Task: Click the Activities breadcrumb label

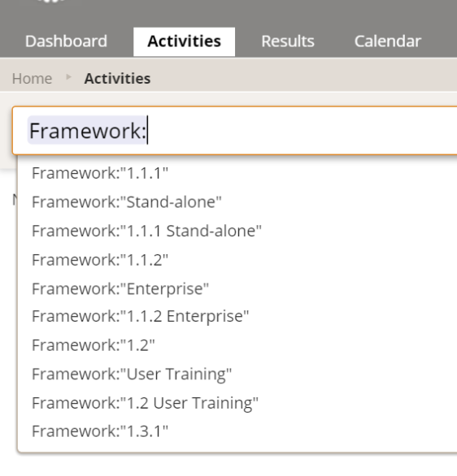Action: (117, 79)
